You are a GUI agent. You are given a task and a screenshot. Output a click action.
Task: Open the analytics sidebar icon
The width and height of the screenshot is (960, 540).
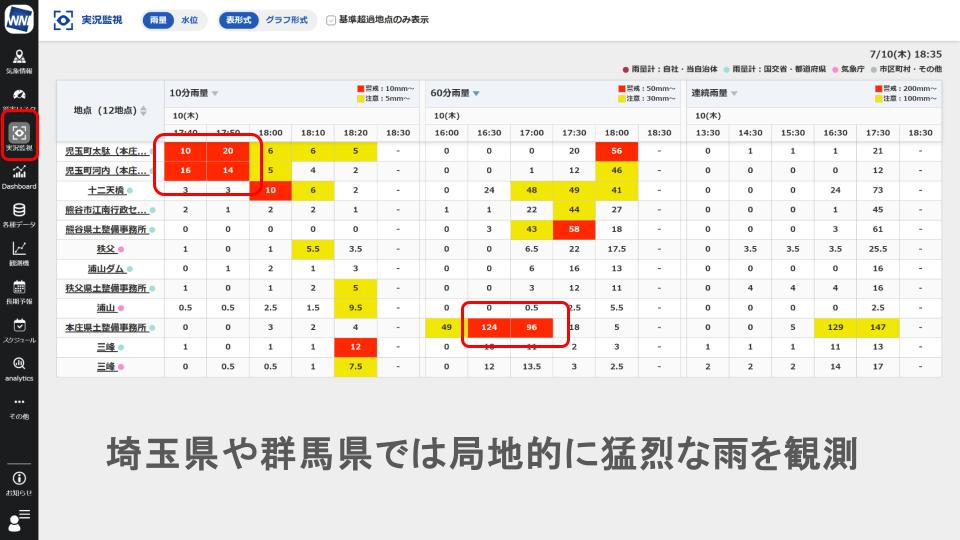19,367
